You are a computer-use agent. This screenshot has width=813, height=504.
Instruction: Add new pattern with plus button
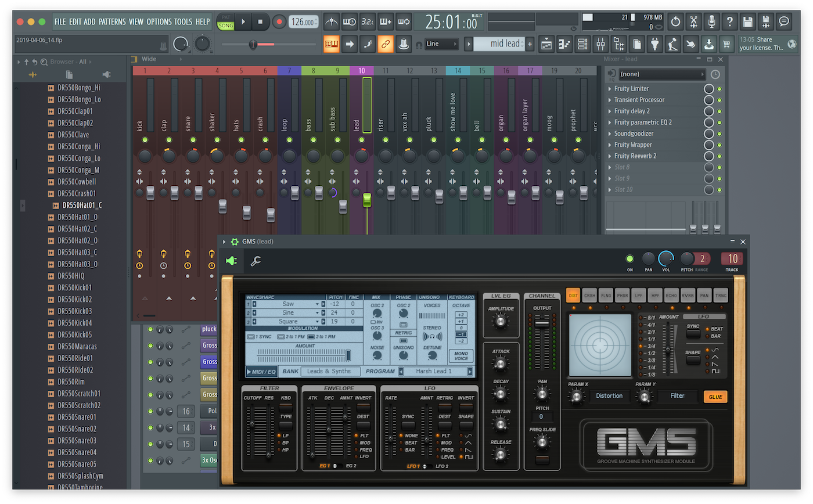tap(530, 44)
